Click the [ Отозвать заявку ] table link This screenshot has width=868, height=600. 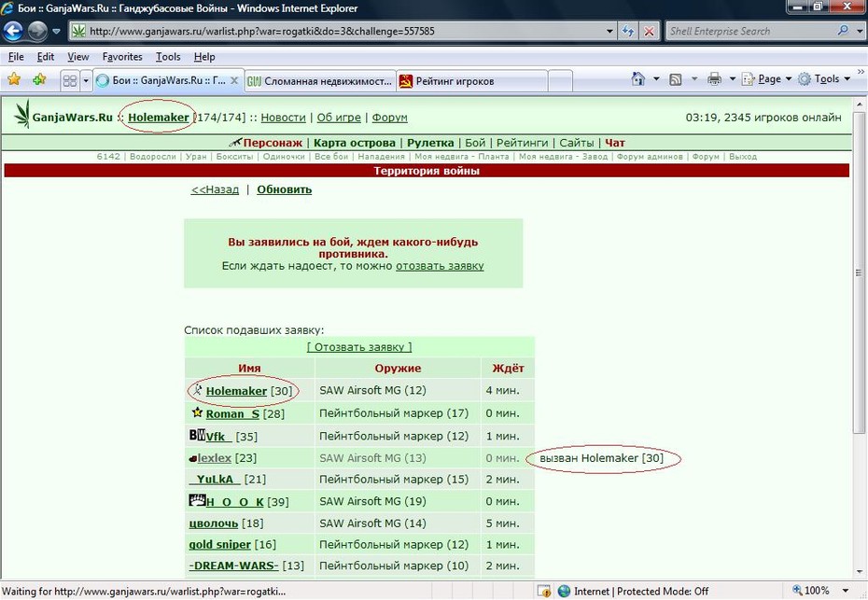pos(359,347)
